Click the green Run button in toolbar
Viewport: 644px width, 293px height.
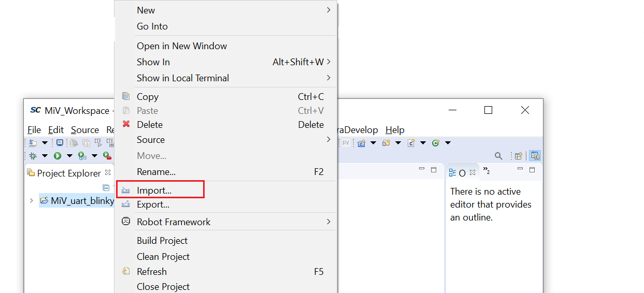[x=58, y=156]
